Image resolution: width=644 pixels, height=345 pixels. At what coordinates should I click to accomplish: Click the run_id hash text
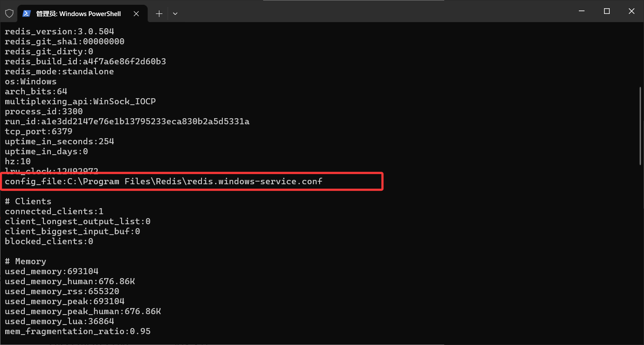point(127,121)
